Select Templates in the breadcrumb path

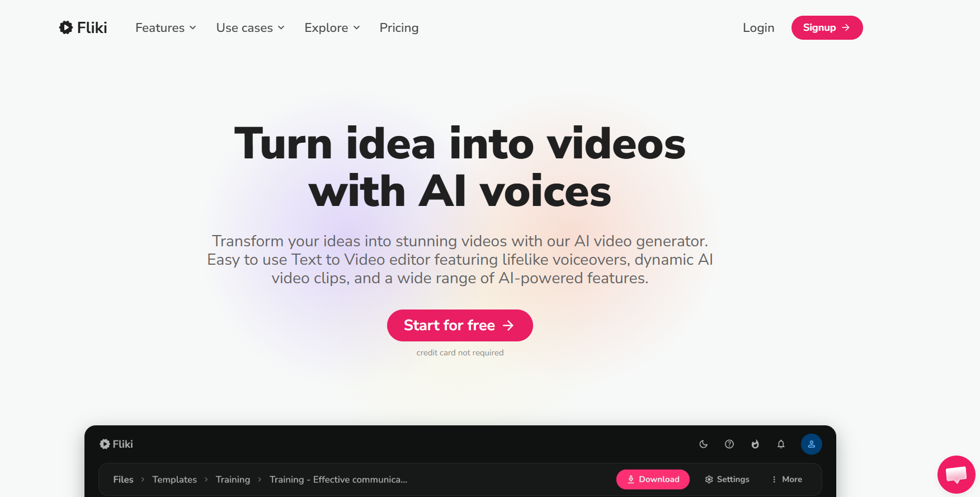pos(175,479)
